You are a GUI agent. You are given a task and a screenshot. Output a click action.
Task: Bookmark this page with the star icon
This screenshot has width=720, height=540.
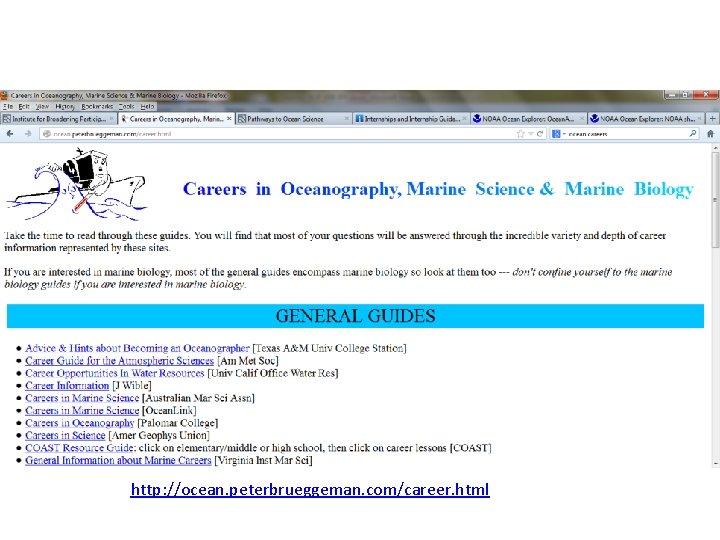pos(520,134)
